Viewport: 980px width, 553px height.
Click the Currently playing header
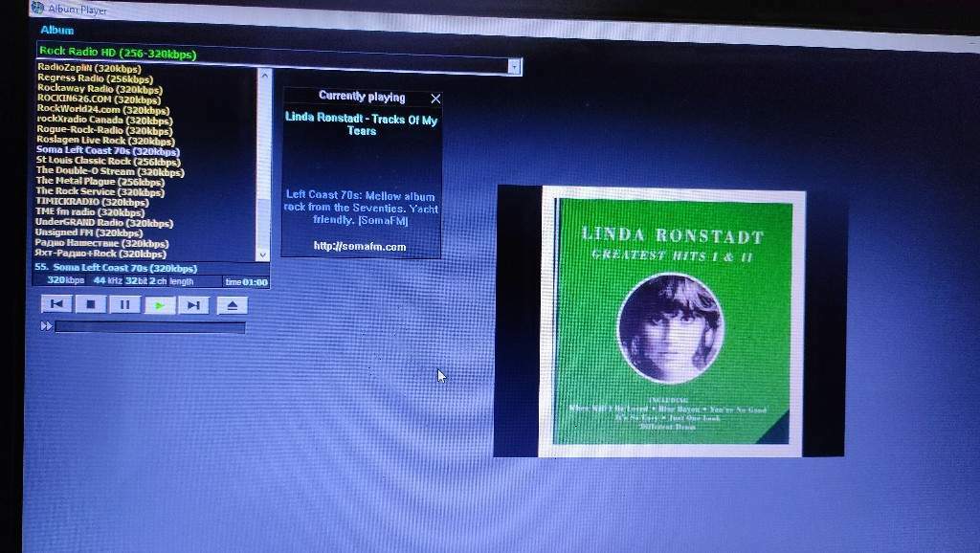pyautogui.click(x=362, y=97)
